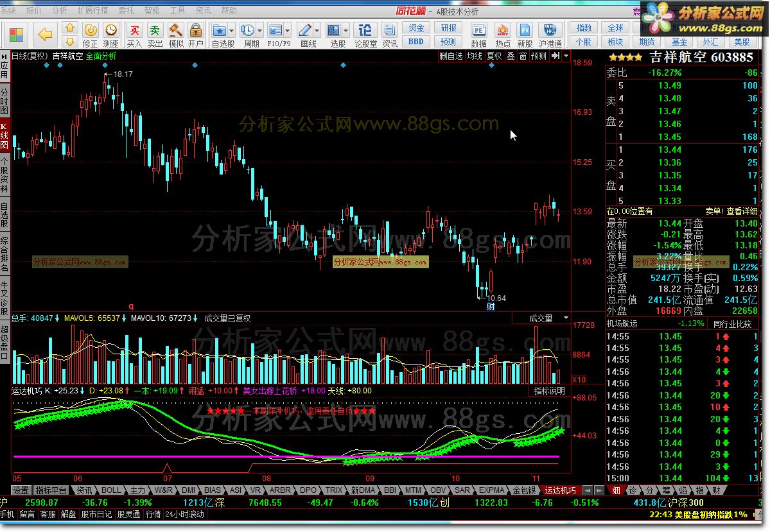This screenshot has height=532, width=770.
Task: Click the 指数 index button
Action: [x=584, y=28]
